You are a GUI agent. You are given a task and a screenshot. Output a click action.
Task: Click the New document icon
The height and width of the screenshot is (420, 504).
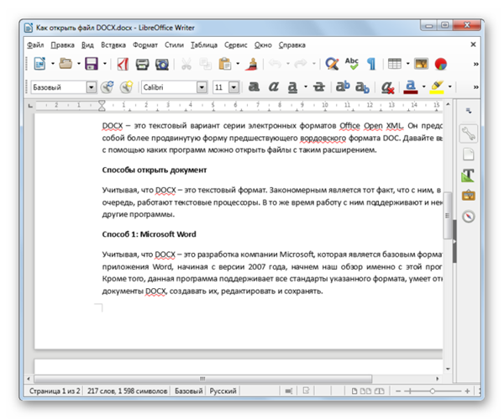(39, 64)
